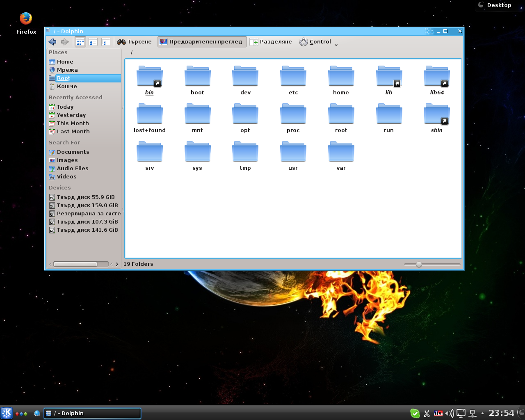
Task: Click the Back navigation arrow
Action: [52, 42]
